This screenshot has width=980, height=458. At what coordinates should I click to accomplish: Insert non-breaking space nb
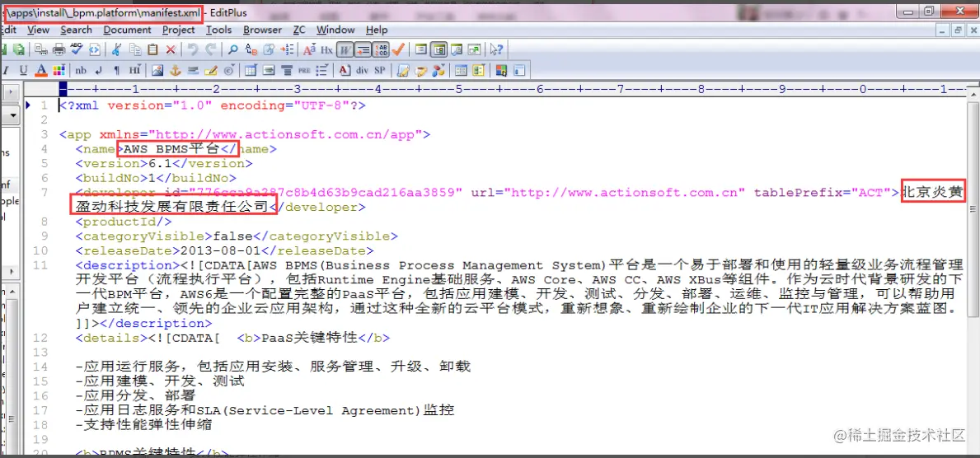tap(81, 70)
